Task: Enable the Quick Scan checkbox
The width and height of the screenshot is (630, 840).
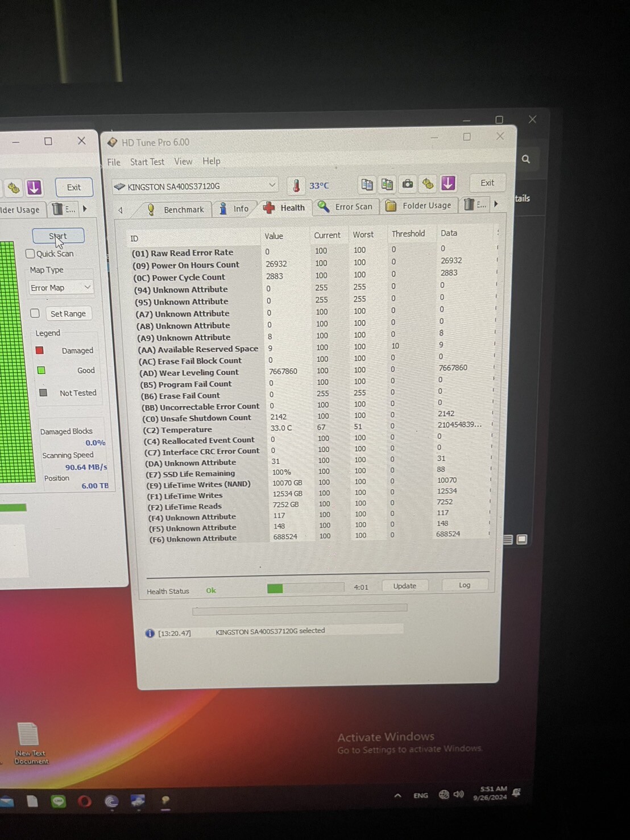Action: [x=31, y=254]
